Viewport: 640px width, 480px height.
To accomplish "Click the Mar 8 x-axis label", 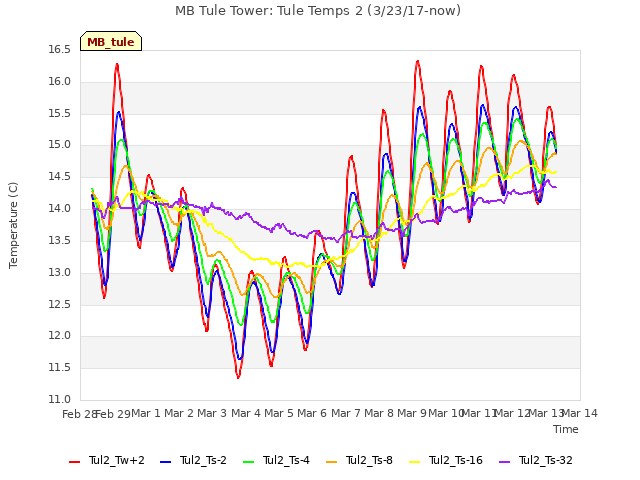I will (379, 413).
